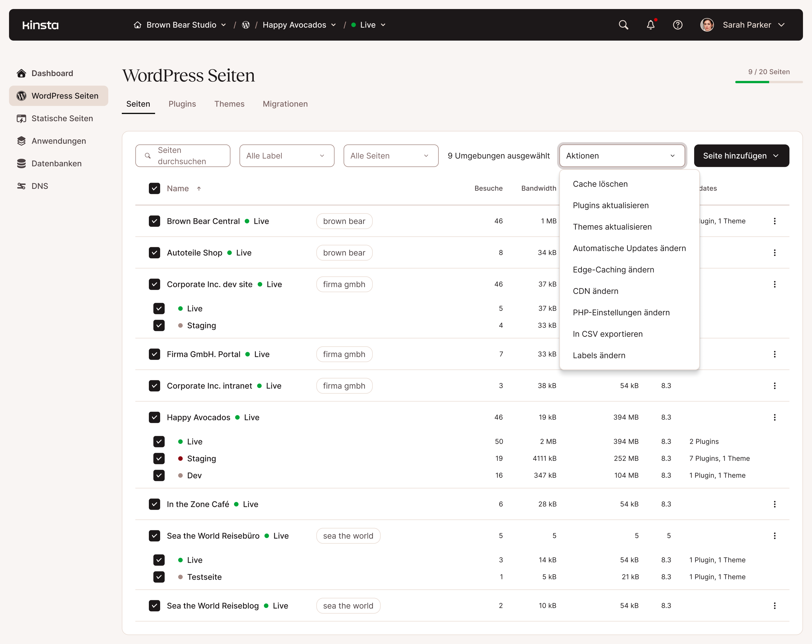This screenshot has height=644, width=812.
Task: Click the DNS sidebar icon
Action: click(x=21, y=186)
